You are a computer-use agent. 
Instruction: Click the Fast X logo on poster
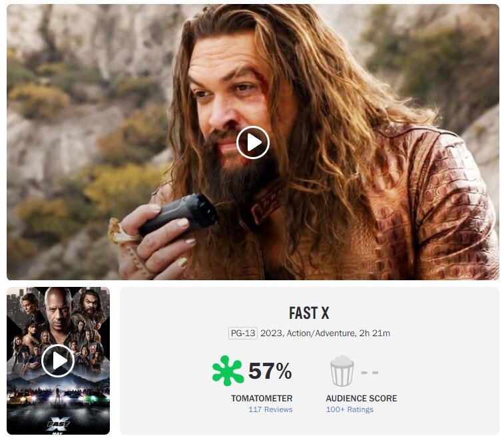point(58,425)
